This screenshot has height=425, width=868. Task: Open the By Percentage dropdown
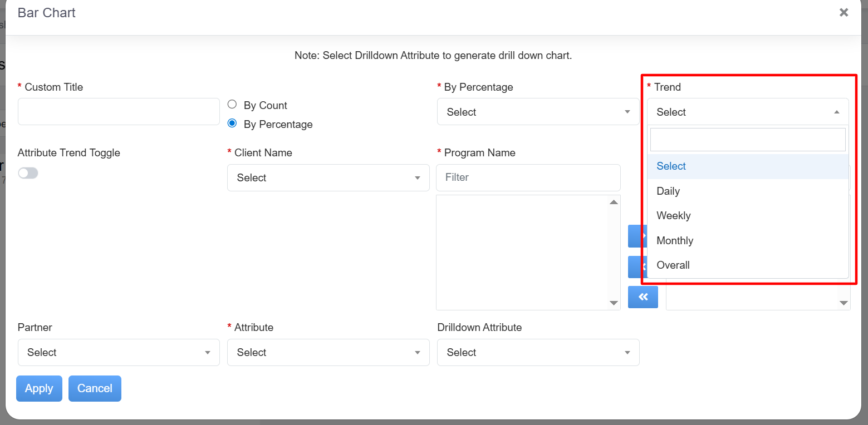pyautogui.click(x=538, y=112)
